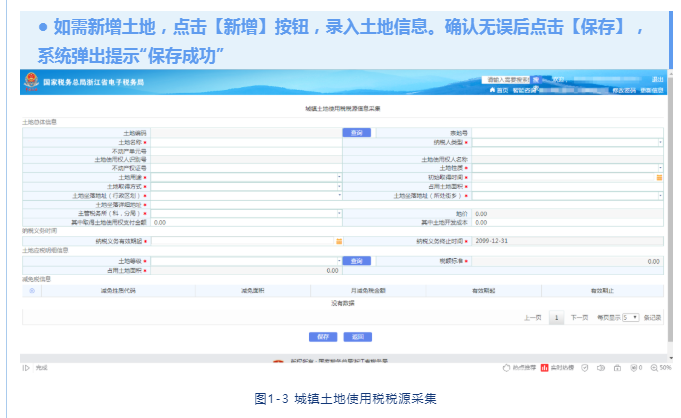681x418 pixels.
Task: Click the 减免性质代码 column header
Action: (118, 291)
